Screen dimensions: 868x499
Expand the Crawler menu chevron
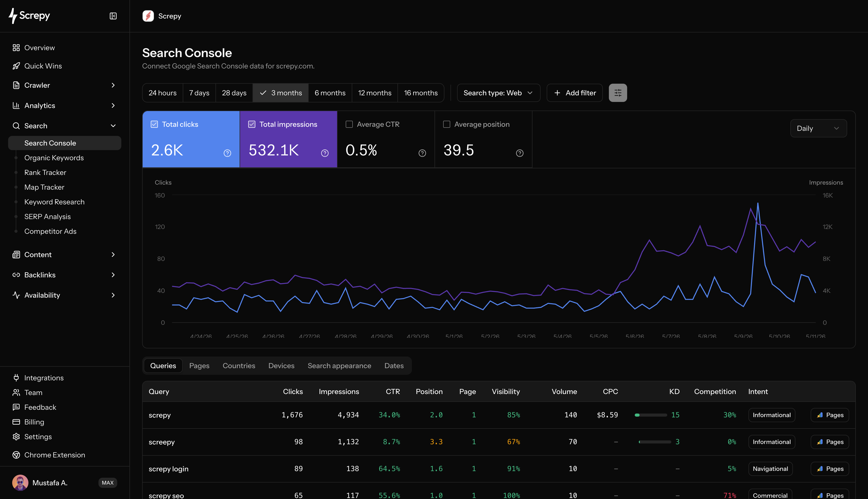click(113, 85)
